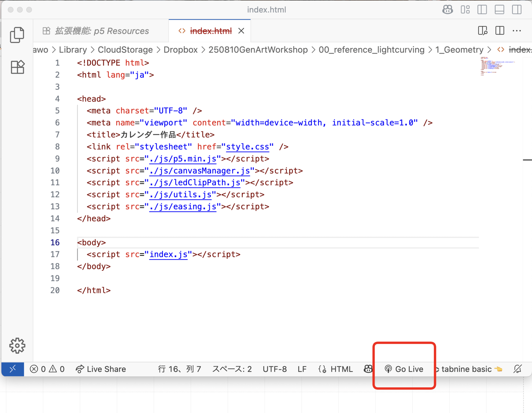Toggle primary side bar visibility
The image size is (532, 413).
(482, 9)
